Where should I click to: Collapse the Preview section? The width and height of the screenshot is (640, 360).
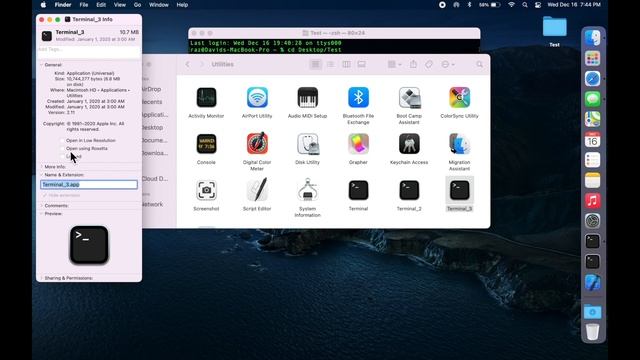pyautogui.click(x=41, y=213)
